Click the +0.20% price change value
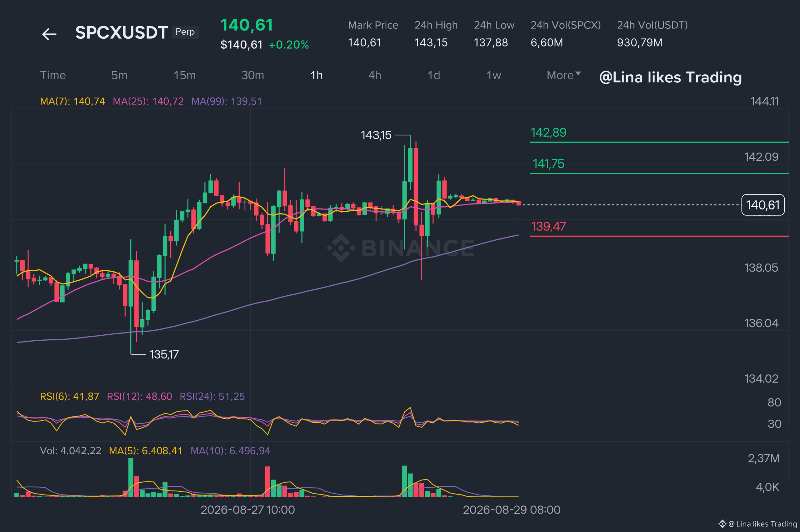Screen dimensions: 800x532 click(289, 45)
